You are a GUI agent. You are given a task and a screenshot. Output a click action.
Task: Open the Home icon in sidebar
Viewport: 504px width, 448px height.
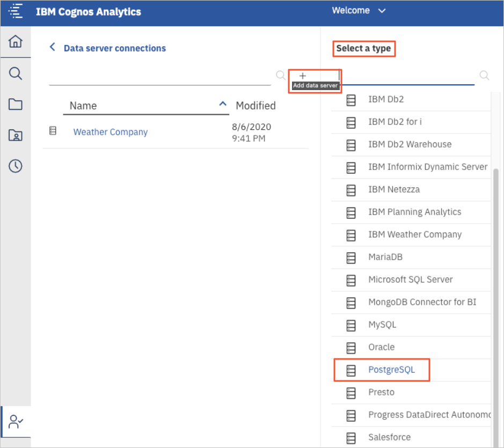[16, 42]
